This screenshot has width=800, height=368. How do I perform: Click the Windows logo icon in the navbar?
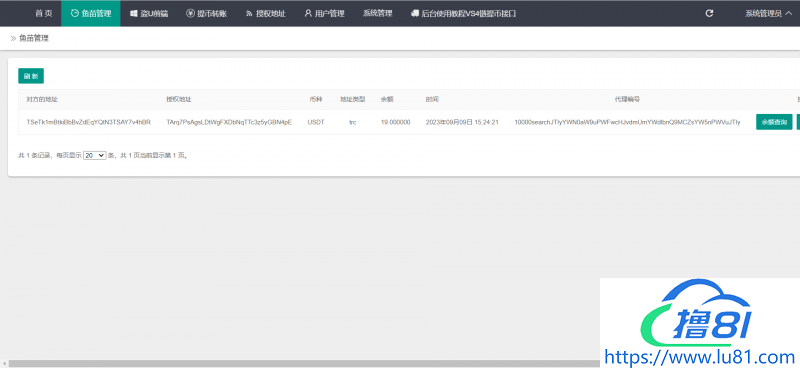coord(134,14)
